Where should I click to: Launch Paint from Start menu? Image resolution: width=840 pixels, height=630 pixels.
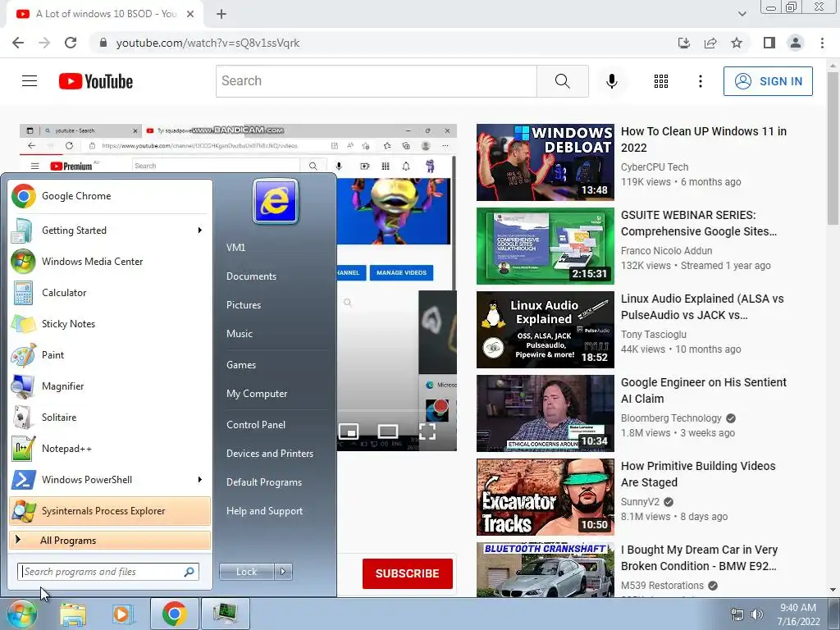[110, 354]
